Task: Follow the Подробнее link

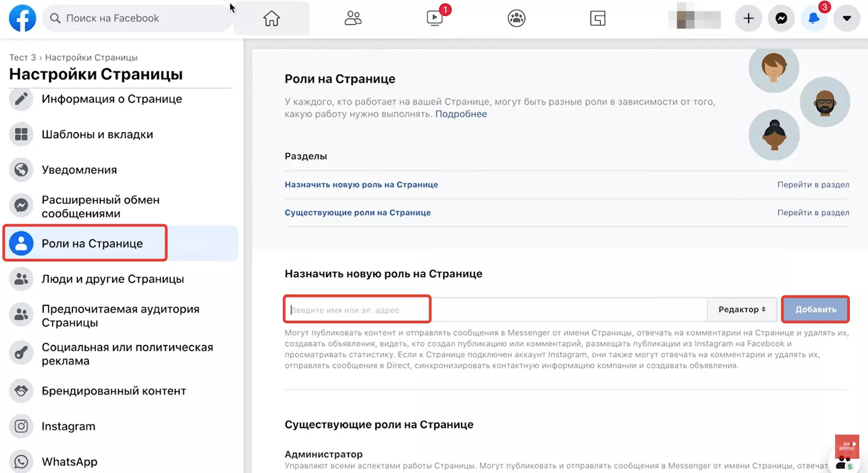Action: [461, 114]
